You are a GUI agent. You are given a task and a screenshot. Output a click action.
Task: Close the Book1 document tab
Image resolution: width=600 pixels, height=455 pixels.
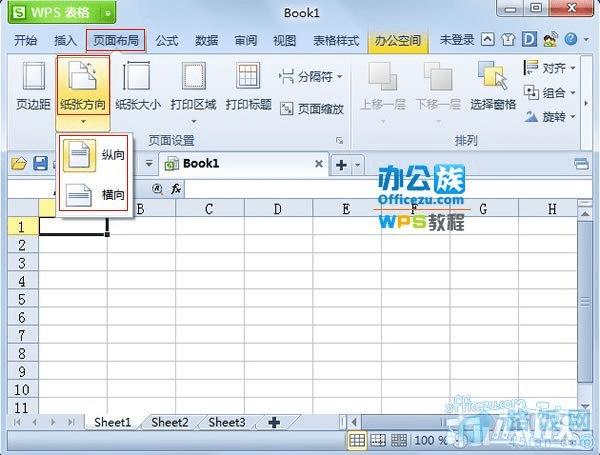[x=319, y=164]
